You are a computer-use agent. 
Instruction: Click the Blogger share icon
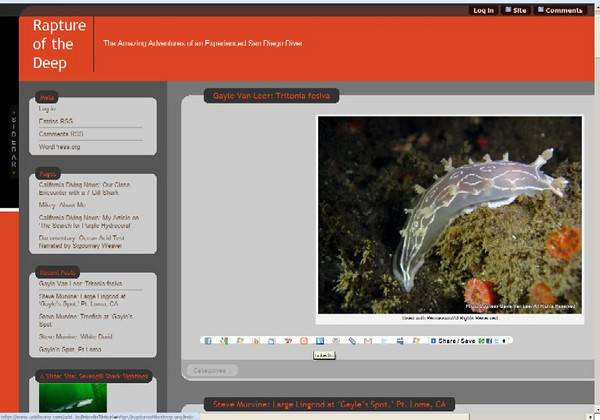tap(304, 341)
